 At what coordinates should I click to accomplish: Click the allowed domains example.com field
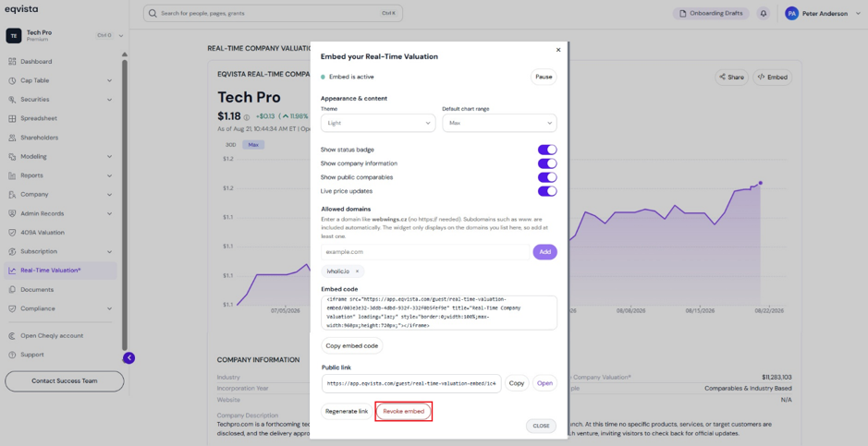pyautogui.click(x=425, y=252)
